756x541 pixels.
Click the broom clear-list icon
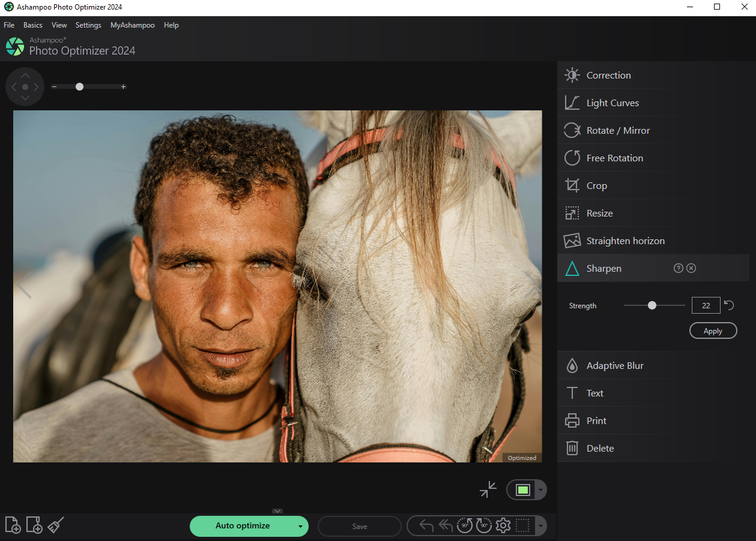(56, 525)
